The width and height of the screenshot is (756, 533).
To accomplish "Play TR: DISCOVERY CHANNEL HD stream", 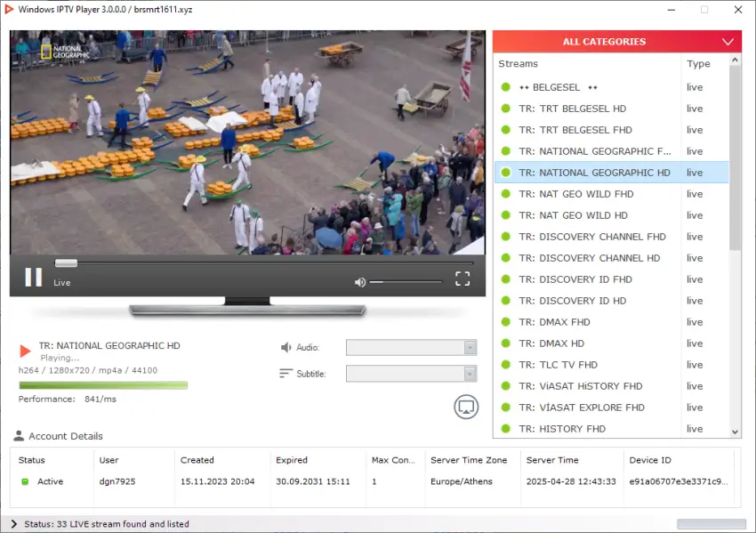I will (611, 258).
